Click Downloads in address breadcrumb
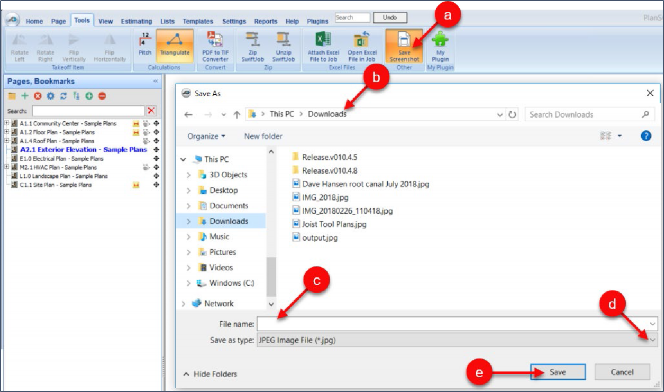The height and width of the screenshot is (392, 664). (x=327, y=114)
